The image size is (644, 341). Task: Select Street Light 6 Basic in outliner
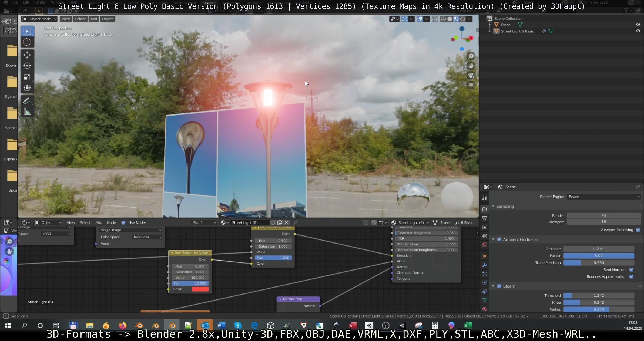[517, 31]
